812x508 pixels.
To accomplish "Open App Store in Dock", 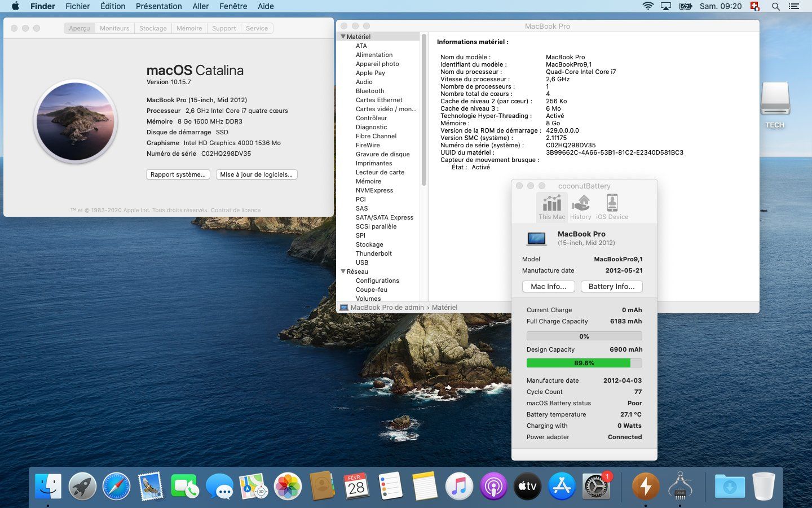I will (562, 486).
